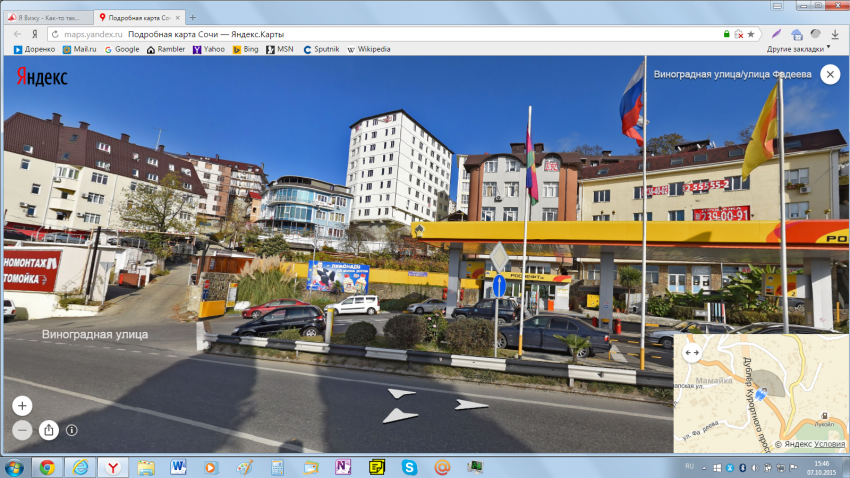Open the Rambler bookmark
This screenshot has width=850, height=478.
point(166,49)
